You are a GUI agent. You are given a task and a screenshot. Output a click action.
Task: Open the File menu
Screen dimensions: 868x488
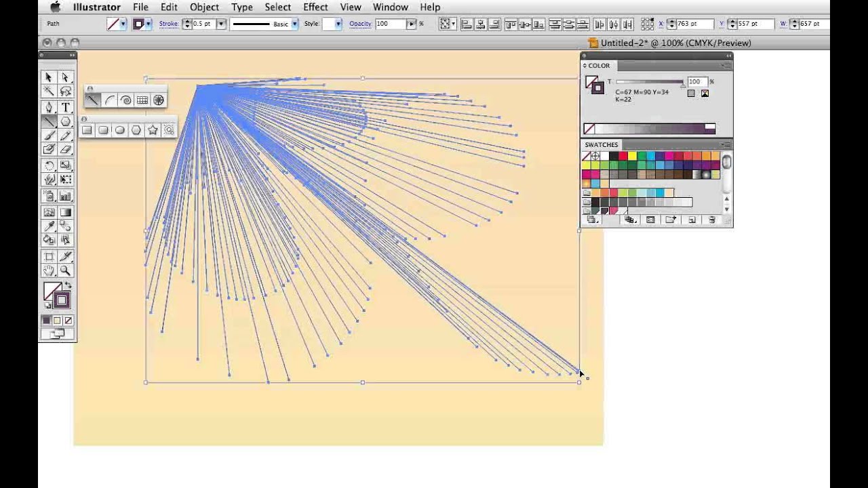140,7
